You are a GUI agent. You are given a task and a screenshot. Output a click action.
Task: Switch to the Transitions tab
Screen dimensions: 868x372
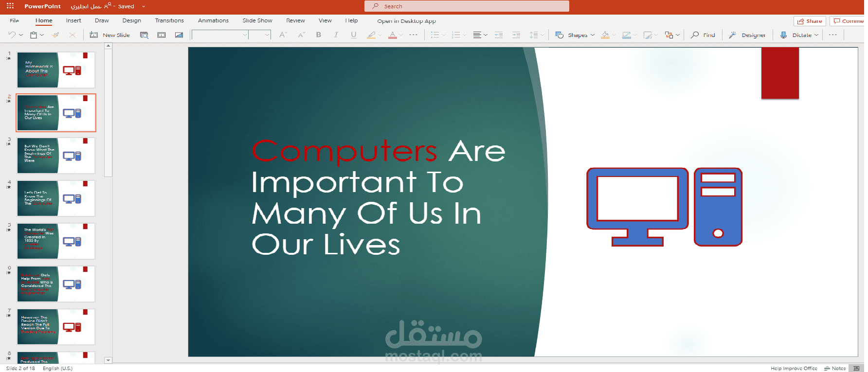pyautogui.click(x=169, y=20)
